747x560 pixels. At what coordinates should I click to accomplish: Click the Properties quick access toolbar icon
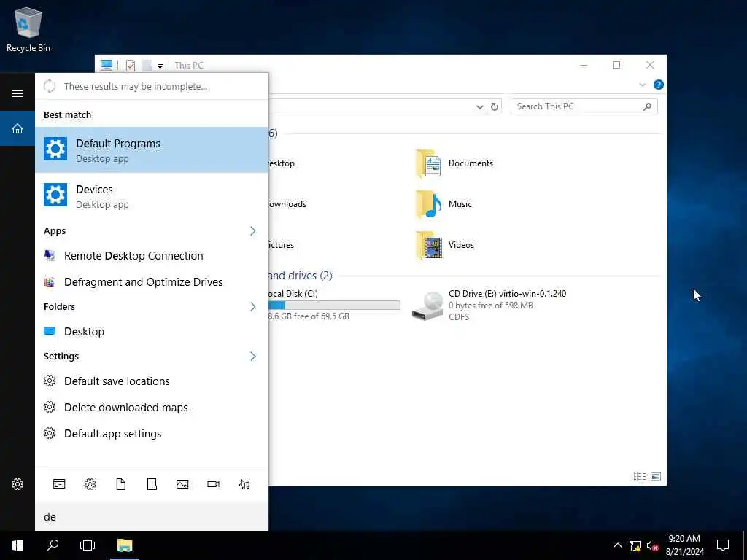coord(131,66)
